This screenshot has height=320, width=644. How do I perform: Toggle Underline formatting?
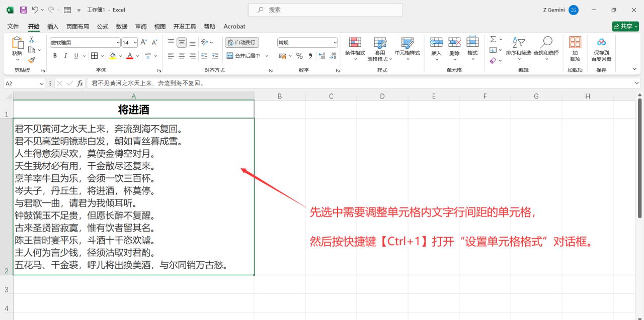tap(76, 56)
